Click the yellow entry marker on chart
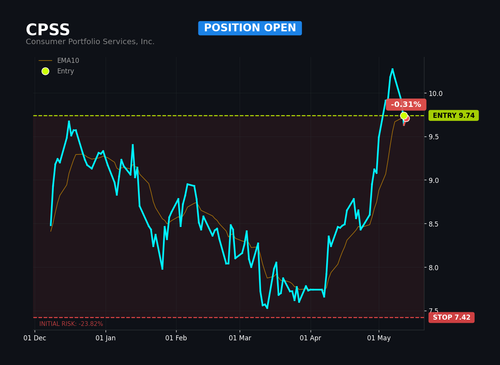 pos(404,116)
